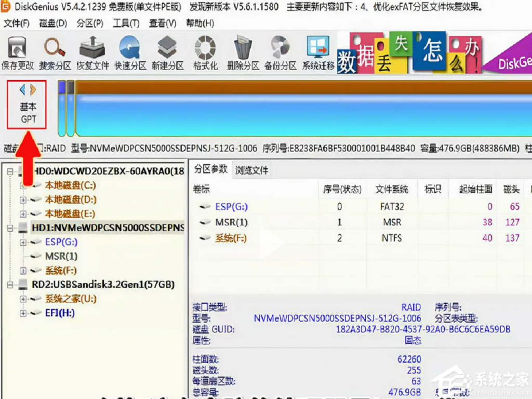Click the 文件系统 column header
This screenshot has width=532, height=399.
coord(392,190)
